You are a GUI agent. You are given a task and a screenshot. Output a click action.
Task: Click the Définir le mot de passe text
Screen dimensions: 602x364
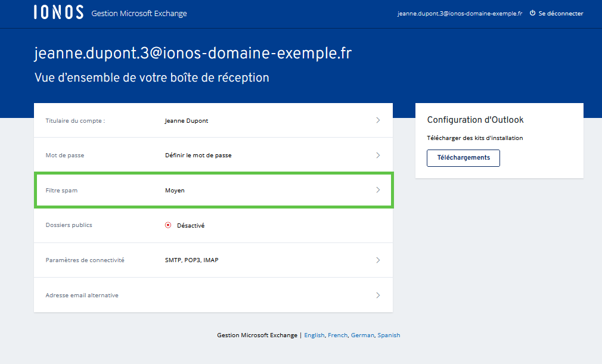pyautogui.click(x=198, y=155)
